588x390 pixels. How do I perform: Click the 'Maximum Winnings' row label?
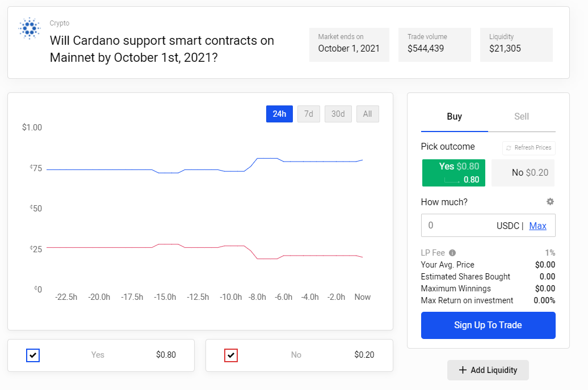coord(456,289)
